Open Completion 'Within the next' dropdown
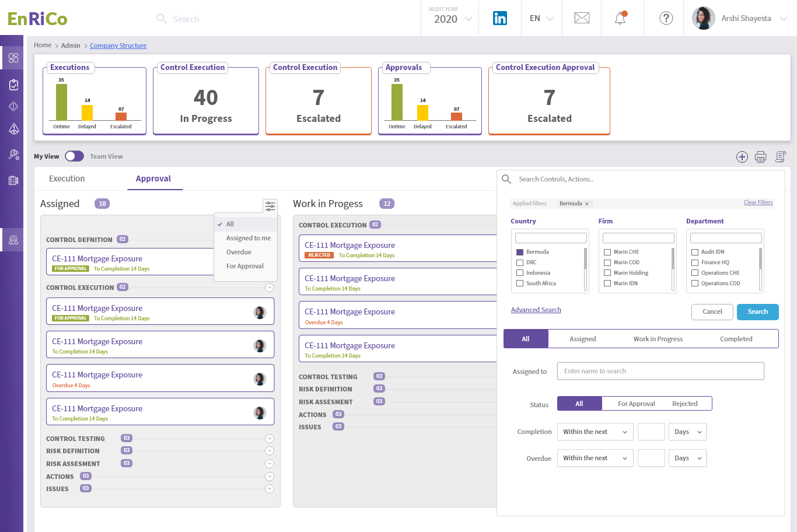797x532 pixels. coord(595,432)
